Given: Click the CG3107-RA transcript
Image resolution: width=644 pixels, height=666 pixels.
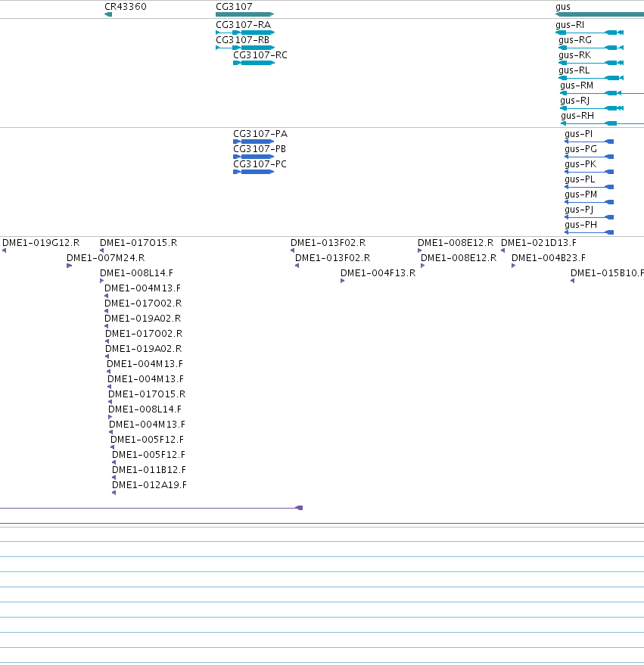Looking at the screenshot, I should 245,33.
